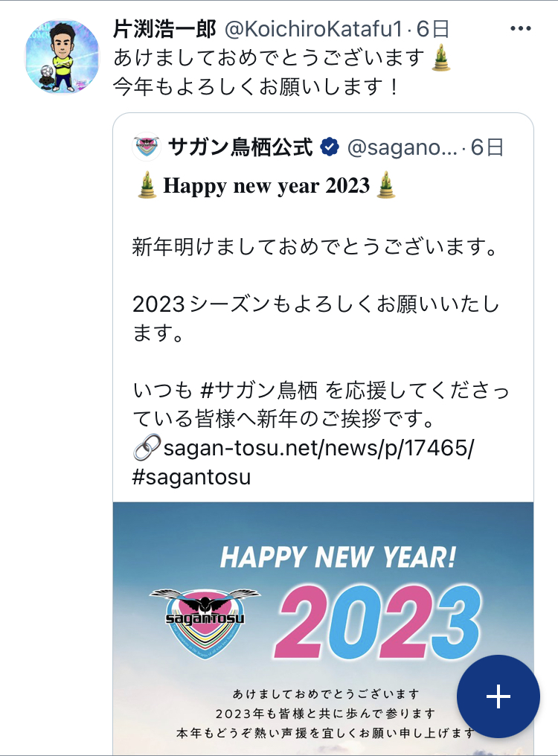Open the #sagantosu hashtag
The image size is (558, 756).
pos(191,477)
